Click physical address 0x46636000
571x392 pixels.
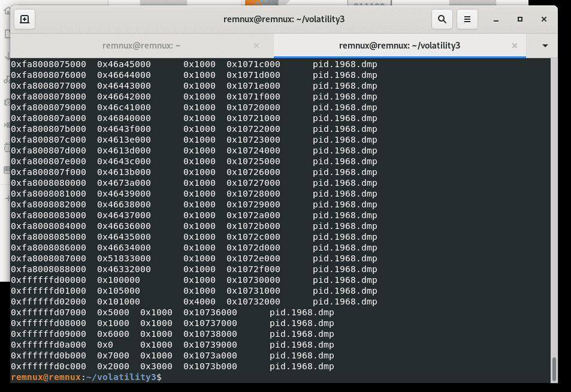[124, 226]
